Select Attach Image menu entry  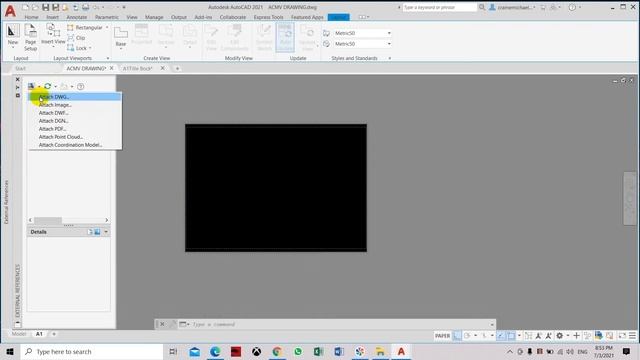click(x=75, y=105)
